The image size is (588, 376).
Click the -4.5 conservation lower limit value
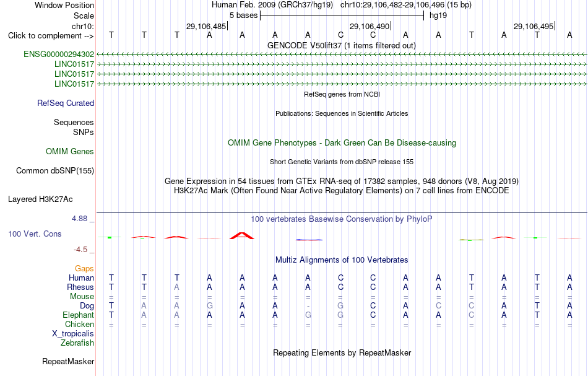(80, 250)
